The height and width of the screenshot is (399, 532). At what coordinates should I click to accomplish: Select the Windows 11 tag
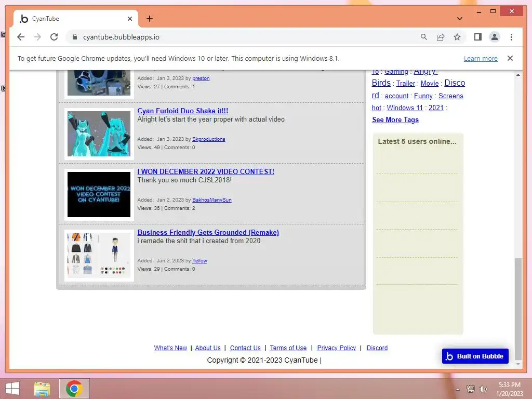pyautogui.click(x=404, y=108)
